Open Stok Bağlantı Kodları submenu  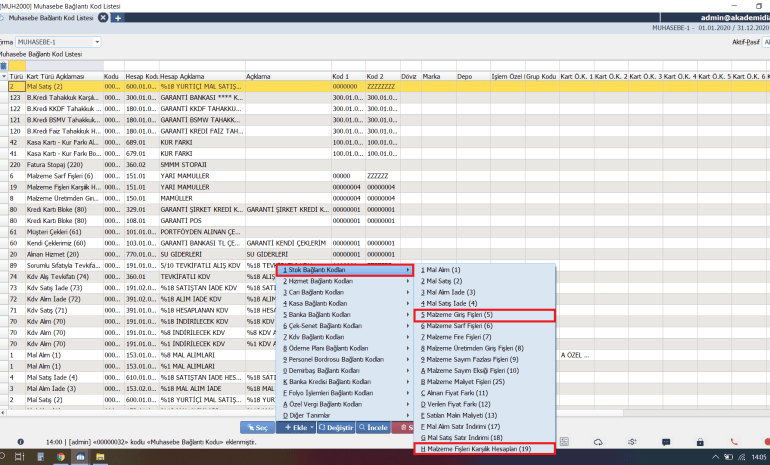(345, 270)
